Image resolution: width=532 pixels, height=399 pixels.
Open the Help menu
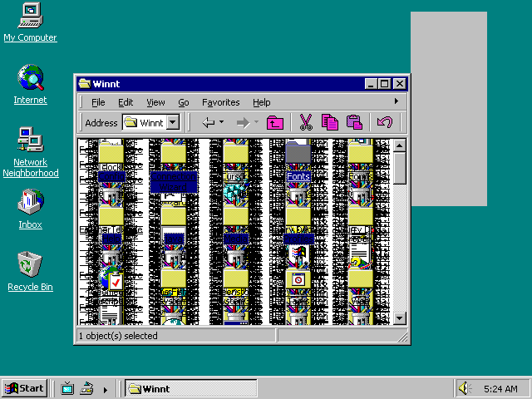click(x=262, y=102)
